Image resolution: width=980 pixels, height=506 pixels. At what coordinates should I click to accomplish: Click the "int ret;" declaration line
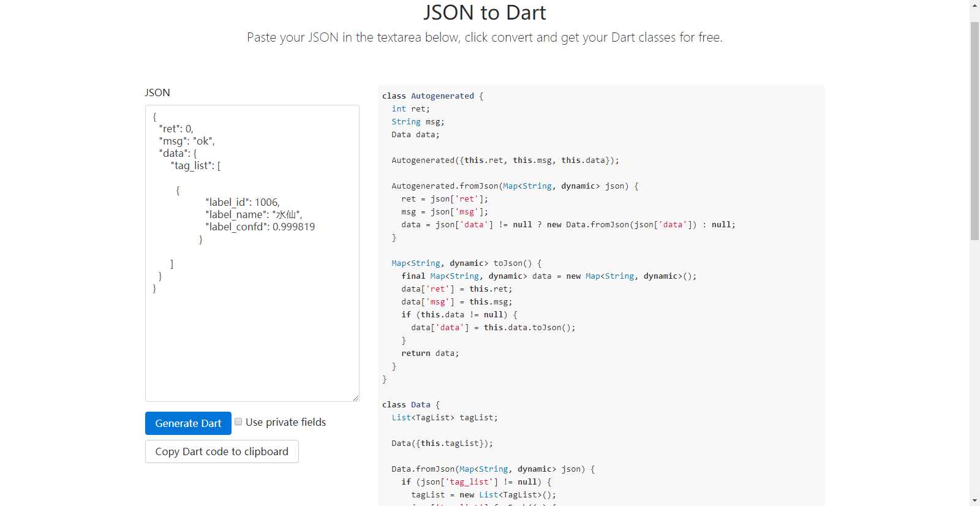pyautogui.click(x=411, y=109)
